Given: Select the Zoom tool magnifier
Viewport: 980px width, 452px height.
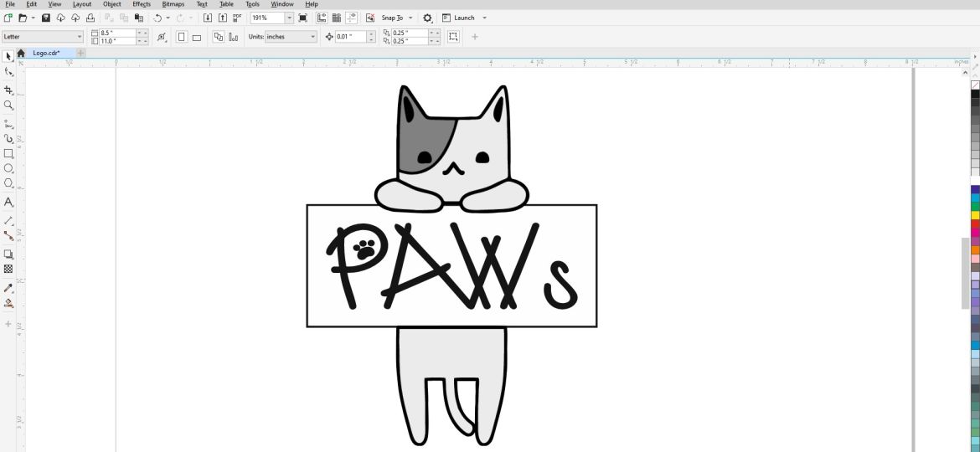Looking at the screenshot, I should 8,105.
